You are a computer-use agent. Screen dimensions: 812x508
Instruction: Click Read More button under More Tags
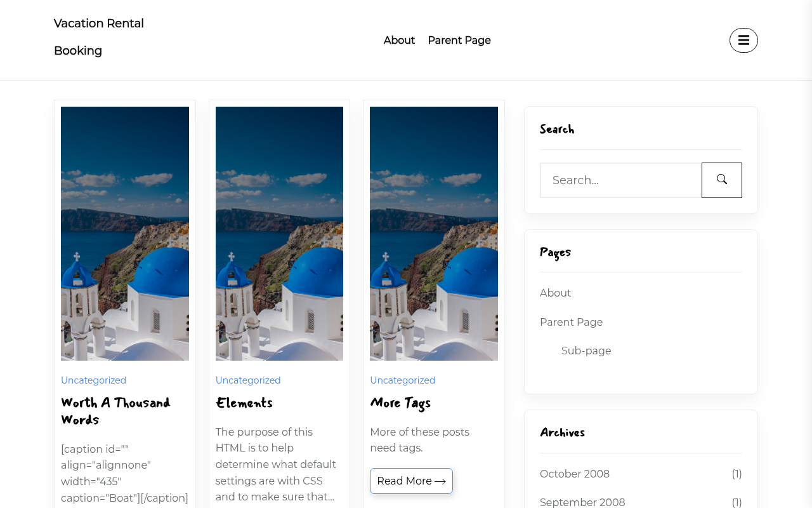point(411,481)
